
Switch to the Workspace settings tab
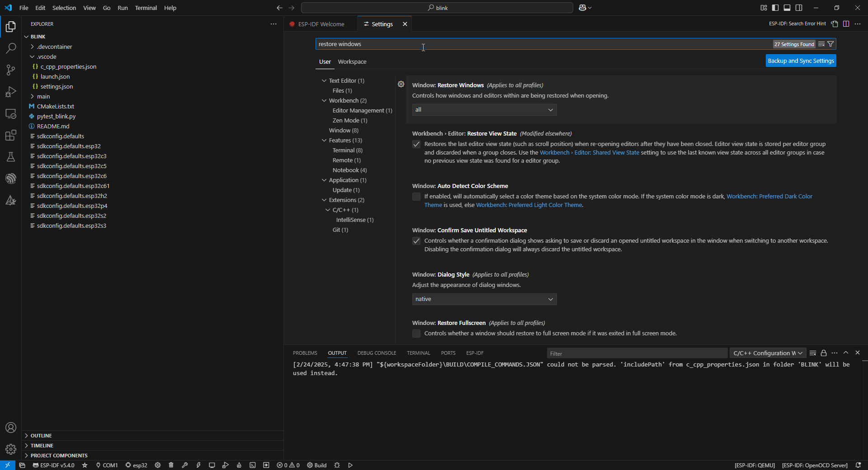tap(352, 62)
